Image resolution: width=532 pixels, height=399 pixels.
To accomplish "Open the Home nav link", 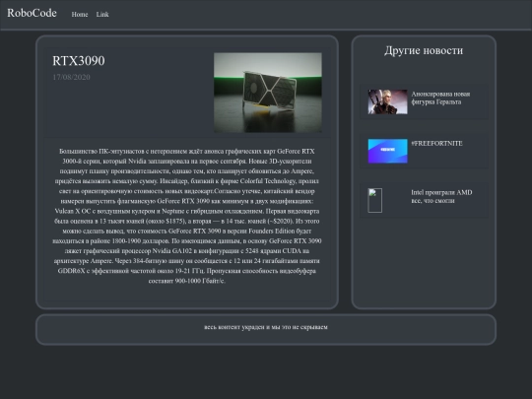I will coord(80,14).
